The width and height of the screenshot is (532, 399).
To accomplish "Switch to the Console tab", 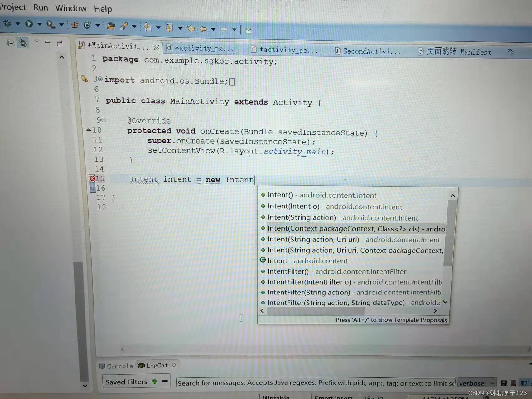I will pos(116,366).
